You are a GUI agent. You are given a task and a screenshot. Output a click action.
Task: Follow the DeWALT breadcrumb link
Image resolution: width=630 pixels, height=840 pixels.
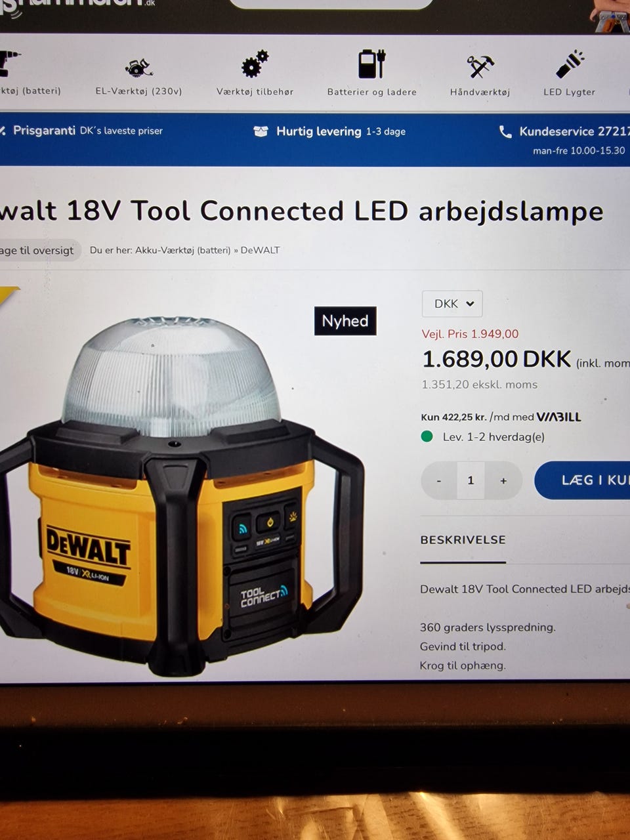[x=260, y=250]
